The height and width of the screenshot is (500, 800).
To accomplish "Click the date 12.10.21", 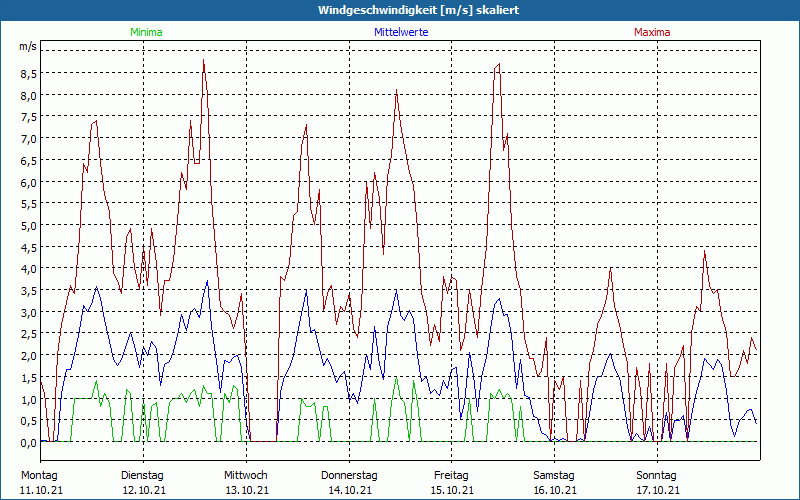I will pyautogui.click(x=144, y=490).
